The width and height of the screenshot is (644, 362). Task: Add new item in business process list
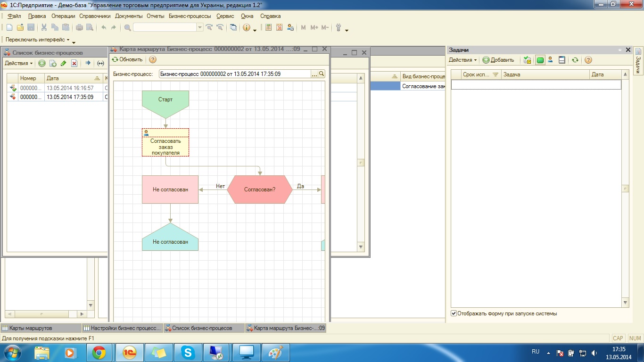click(x=42, y=63)
